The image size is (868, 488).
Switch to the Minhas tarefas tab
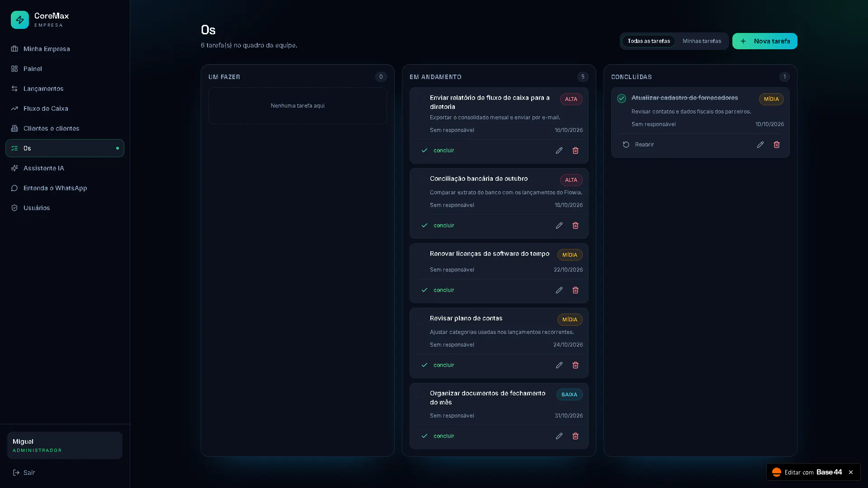[702, 41]
